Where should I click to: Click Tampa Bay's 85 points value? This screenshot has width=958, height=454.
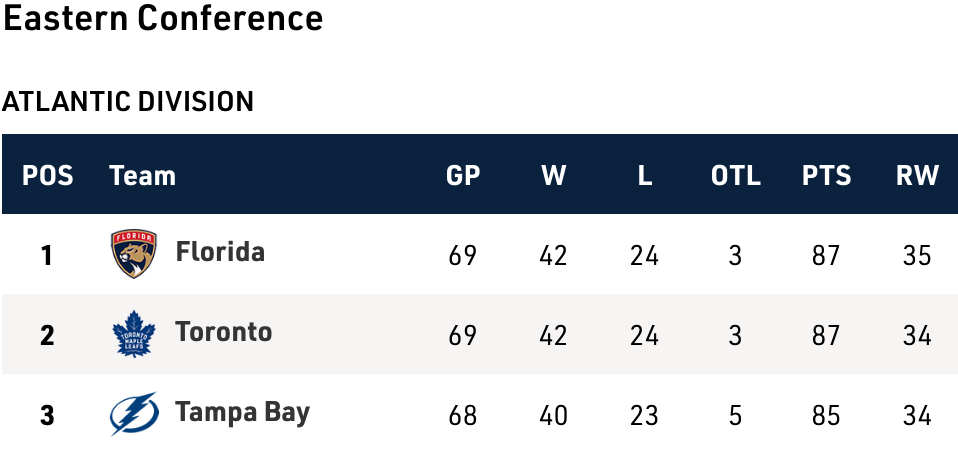click(826, 415)
